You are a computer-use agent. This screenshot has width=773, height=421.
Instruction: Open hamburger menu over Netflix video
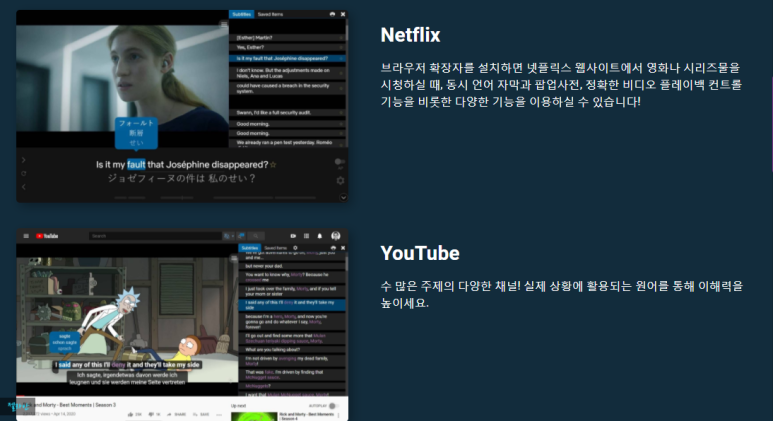point(224,24)
